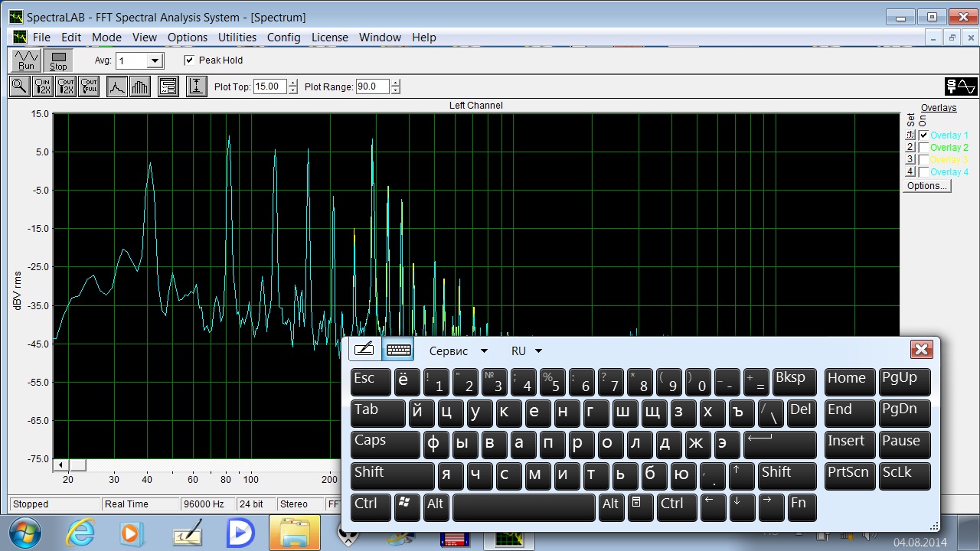The height and width of the screenshot is (551, 980).
Task: Click the Run analyzer button
Action: (26, 60)
